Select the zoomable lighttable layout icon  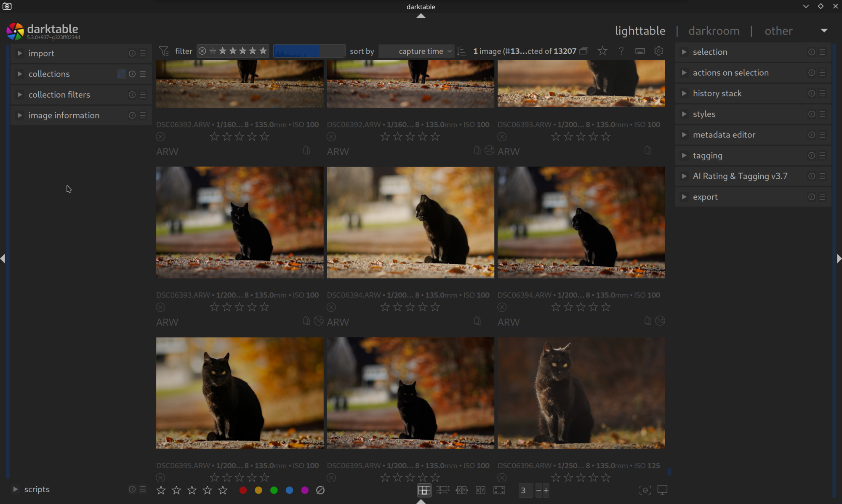(x=442, y=490)
